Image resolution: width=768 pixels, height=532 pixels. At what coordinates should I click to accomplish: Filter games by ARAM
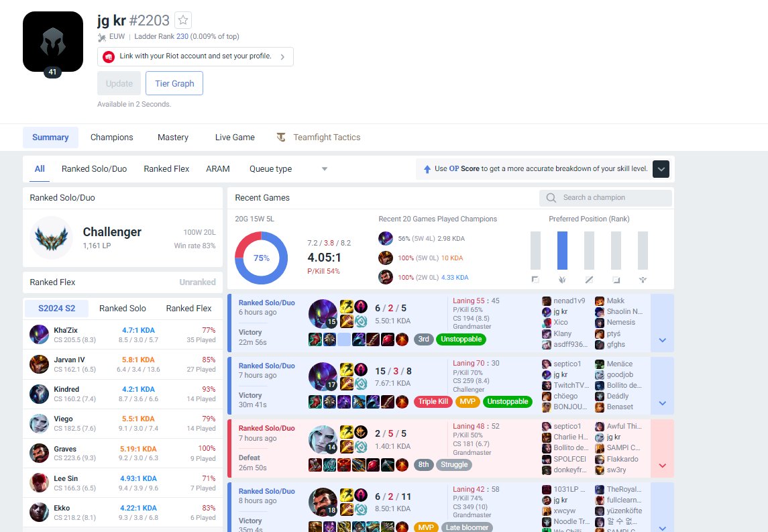tap(217, 169)
